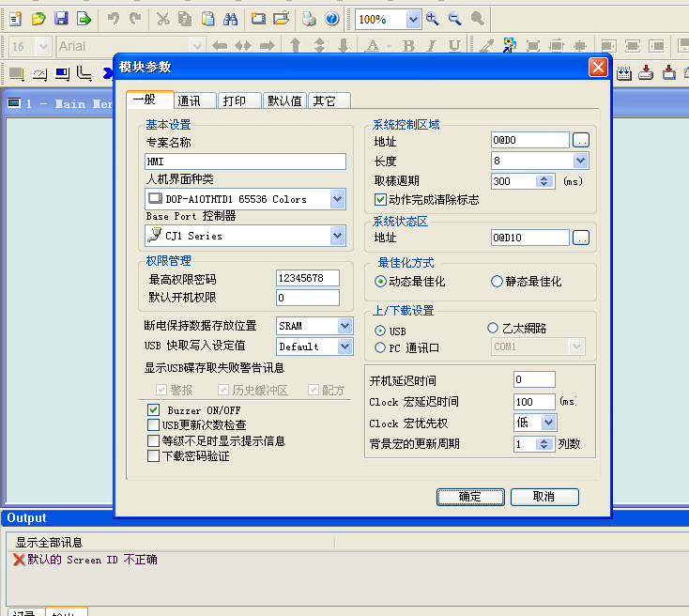The image size is (689, 616).
Task: Click the 取消 button
Action: click(544, 497)
